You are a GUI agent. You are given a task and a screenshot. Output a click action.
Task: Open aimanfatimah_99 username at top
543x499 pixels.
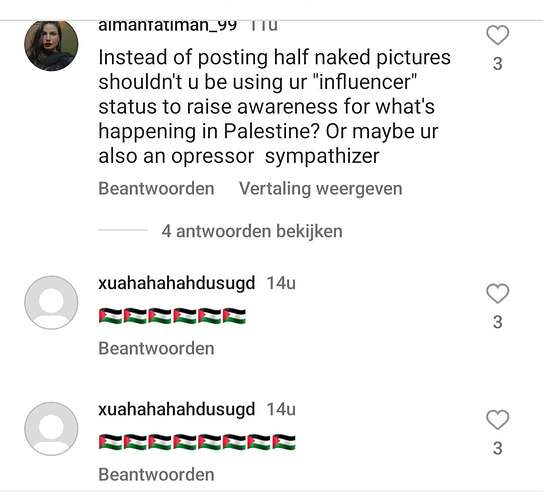[x=168, y=26]
